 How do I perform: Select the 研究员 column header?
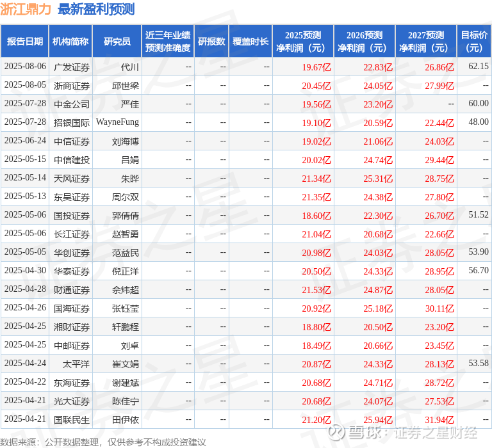(117, 42)
